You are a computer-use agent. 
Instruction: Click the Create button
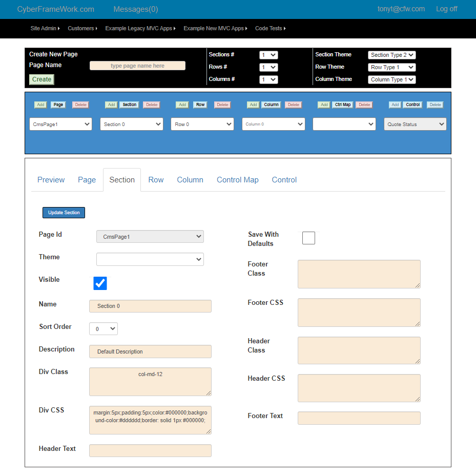(x=41, y=79)
